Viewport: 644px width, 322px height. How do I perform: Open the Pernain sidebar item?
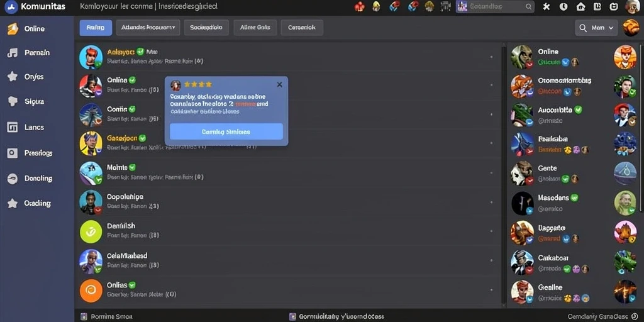click(37, 53)
